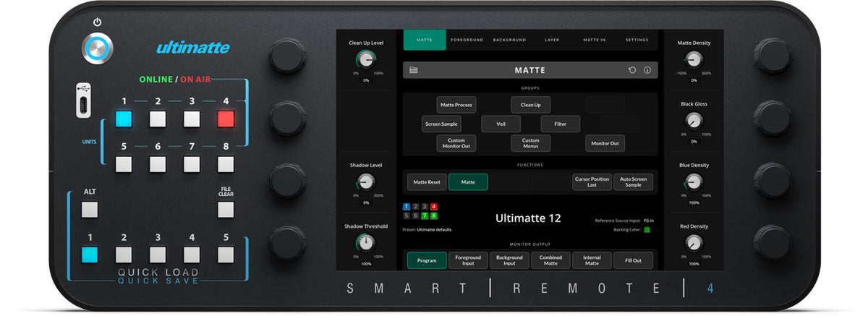Switch to the MATTE IN tab

click(595, 40)
